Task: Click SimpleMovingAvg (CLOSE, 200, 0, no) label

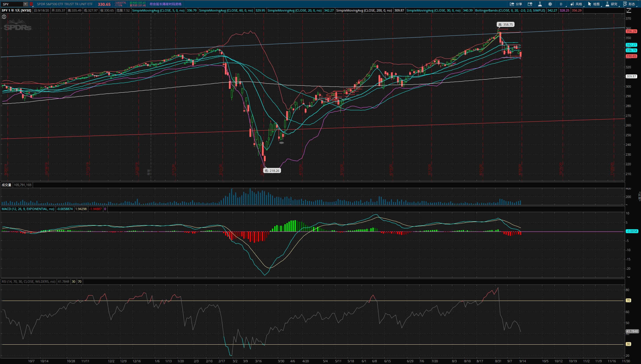Action: click(x=364, y=10)
